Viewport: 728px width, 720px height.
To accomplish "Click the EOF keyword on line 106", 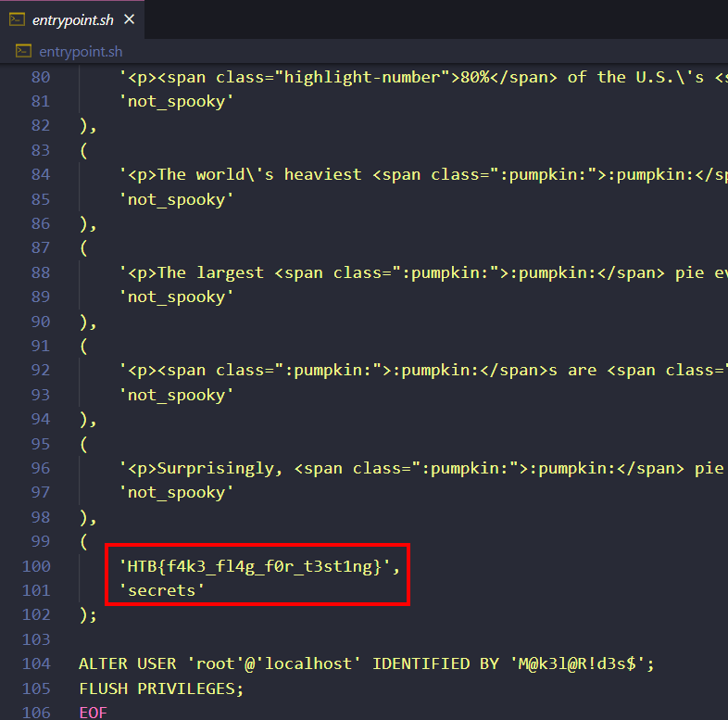I will click(x=94, y=713).
